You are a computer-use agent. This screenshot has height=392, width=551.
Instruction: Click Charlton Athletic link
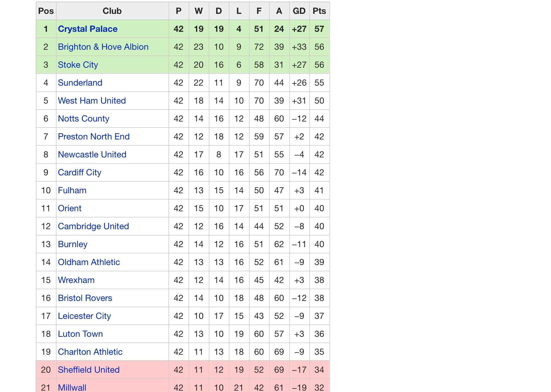click(x=90, y=352)
